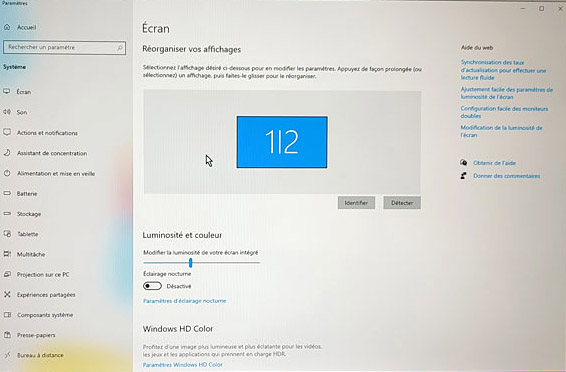The width and height of the screenshot is (566, 372).
Task: Click the Identifier button
Action: [x=356, y=203]
